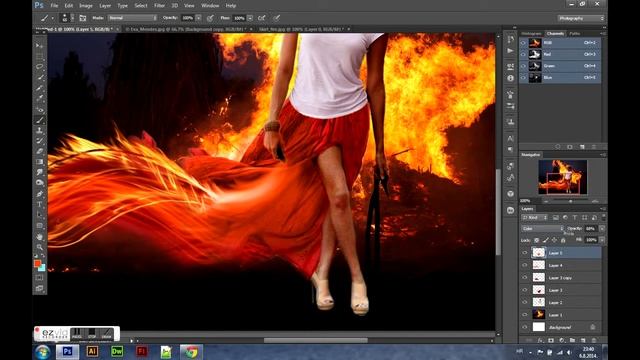Open the Flow slider arrow
The width and height of the screenshot is (640, 360).
click(250, 18)
